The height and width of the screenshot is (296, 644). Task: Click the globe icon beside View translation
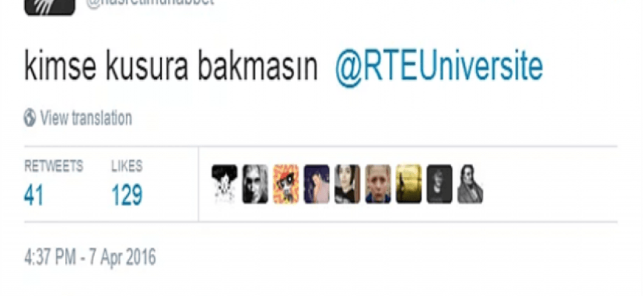click(x=30, y=118)
